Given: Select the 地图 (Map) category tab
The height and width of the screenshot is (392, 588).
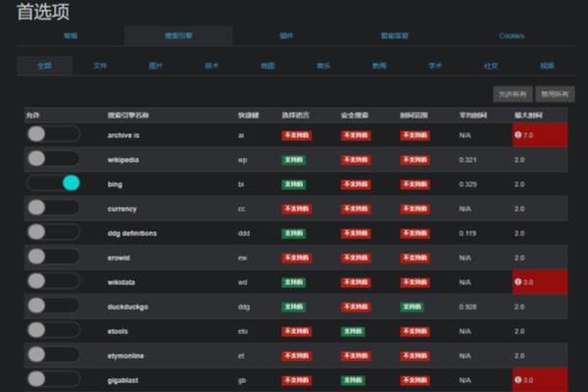Looking at the screenshot, I should pos(268,66).
